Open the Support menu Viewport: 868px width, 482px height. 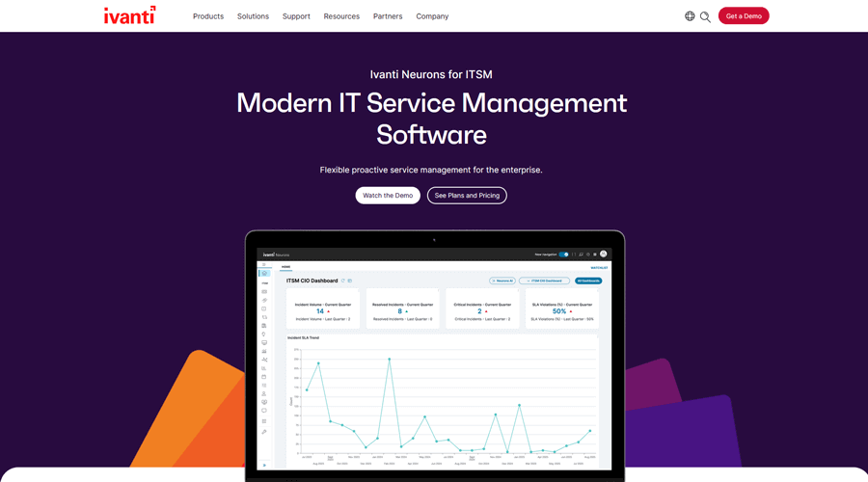tap(296, 16)
